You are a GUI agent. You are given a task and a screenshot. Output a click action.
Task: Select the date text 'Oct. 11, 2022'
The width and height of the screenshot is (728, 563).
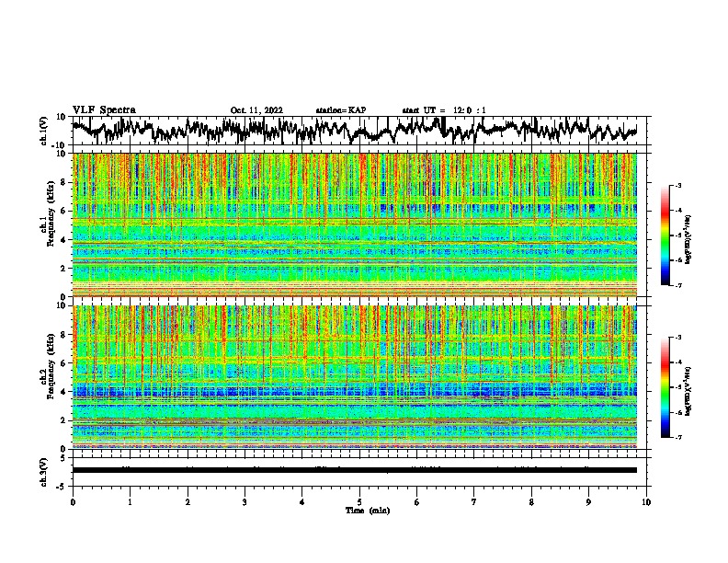256,110
